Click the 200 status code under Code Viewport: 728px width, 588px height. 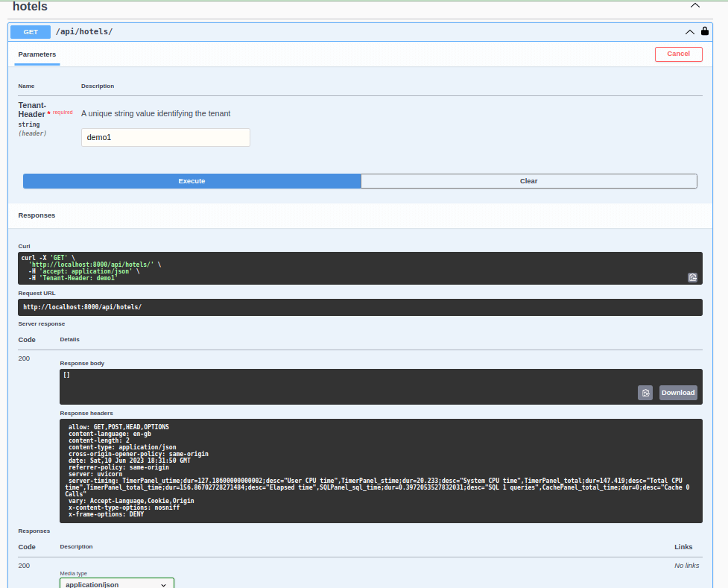pyautogui.click(x=24, y=358)
